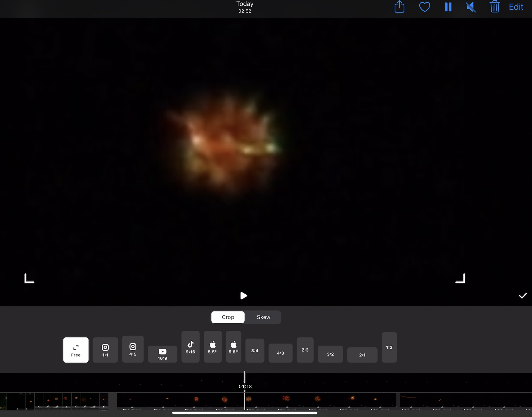Select Instagram 4:5 crop preset
The width and height of the screenshot is (532, 417).
(x=133, y=349)
